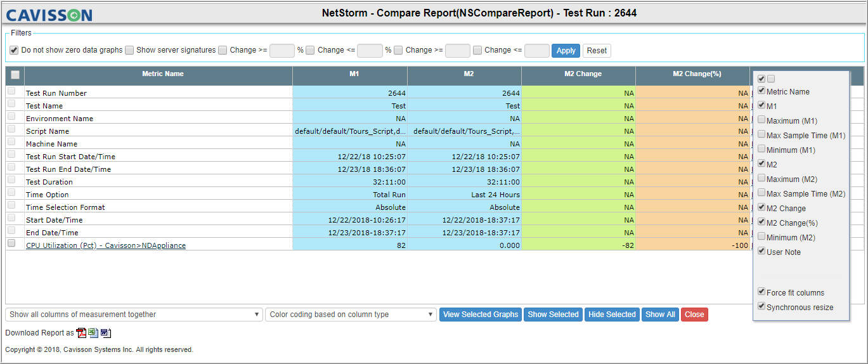This screenshot has width=868, height=364.
Task: Enable Minimum (M1) column option
Action: tap(761, 149)
